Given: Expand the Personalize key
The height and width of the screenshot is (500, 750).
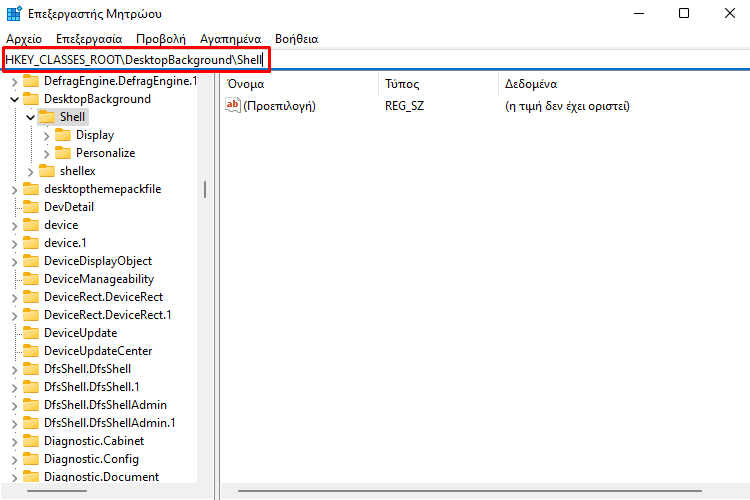Looking at the screenshot, I should [46, 154].
